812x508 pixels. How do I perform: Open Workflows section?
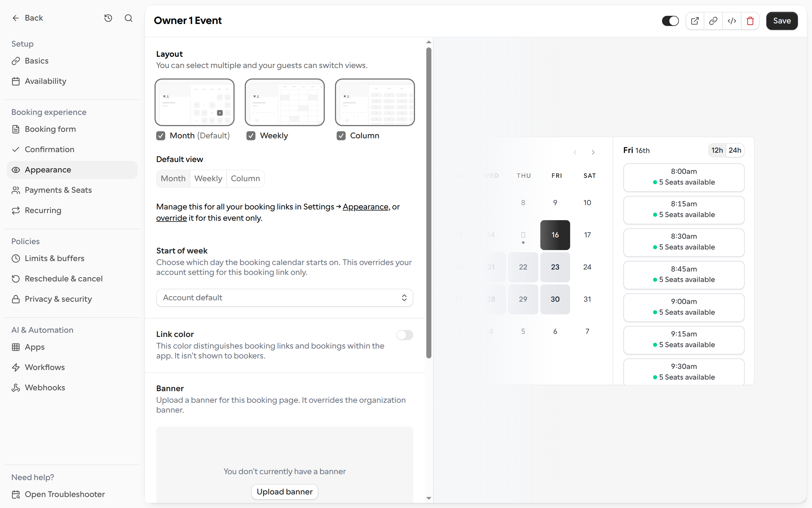[72, 367]
